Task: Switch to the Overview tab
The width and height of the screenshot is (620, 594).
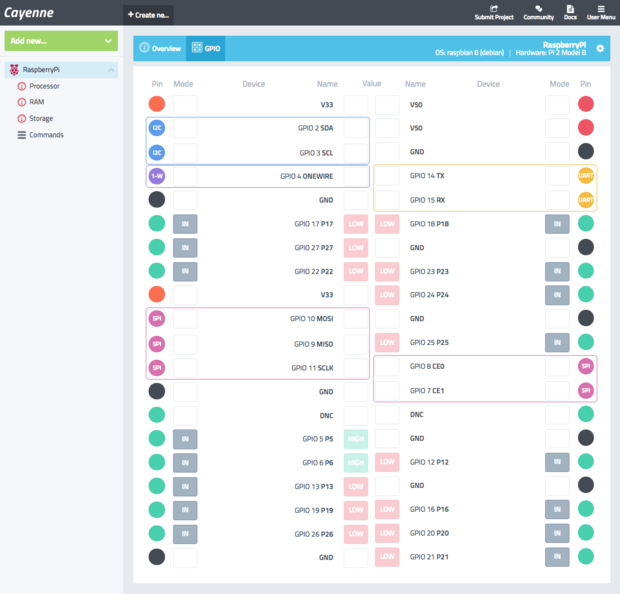Action: pyautogui.click(x=160, y=48)
